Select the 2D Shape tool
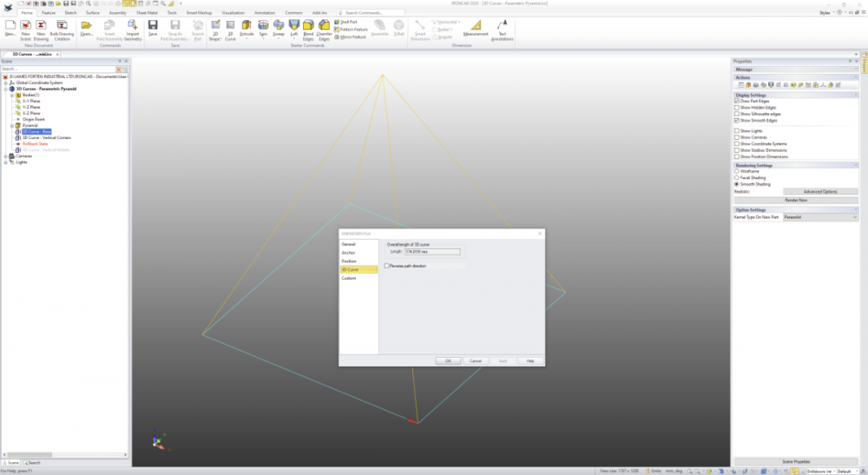The height and width of the screenshot is (475, 868). tap(215, 30)
